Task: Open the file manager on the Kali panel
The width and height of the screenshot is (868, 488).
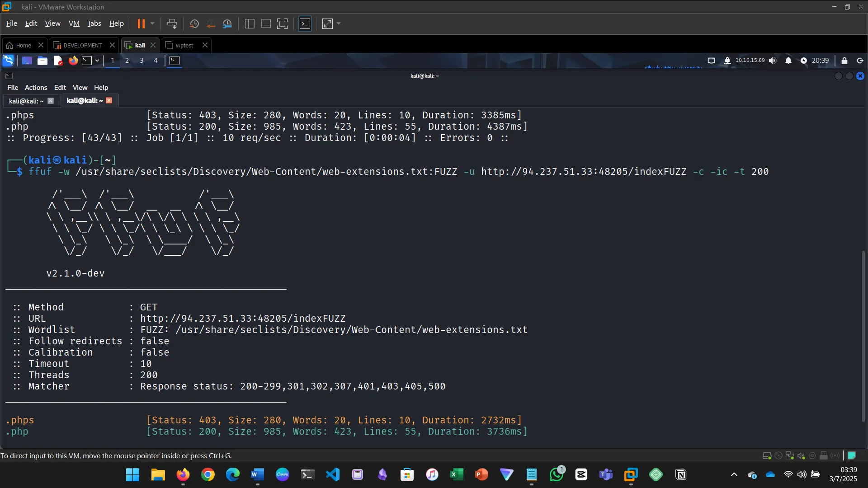Action: (42, 61)
